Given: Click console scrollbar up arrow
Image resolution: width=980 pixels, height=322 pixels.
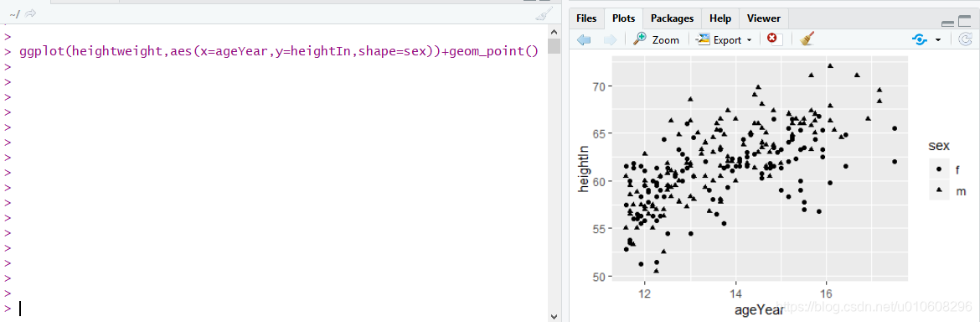Looking at the screenshot, I should coord(554,32).
